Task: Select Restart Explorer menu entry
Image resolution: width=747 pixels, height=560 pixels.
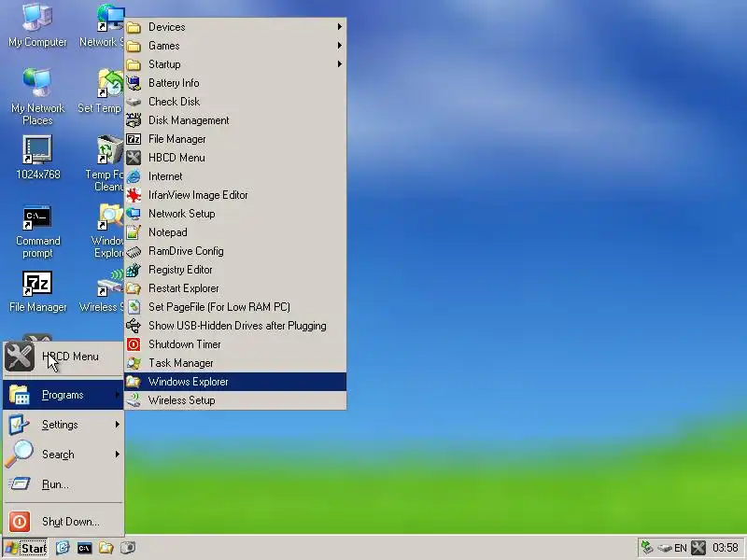Action: pyautogui.click(x=235, y=288)
